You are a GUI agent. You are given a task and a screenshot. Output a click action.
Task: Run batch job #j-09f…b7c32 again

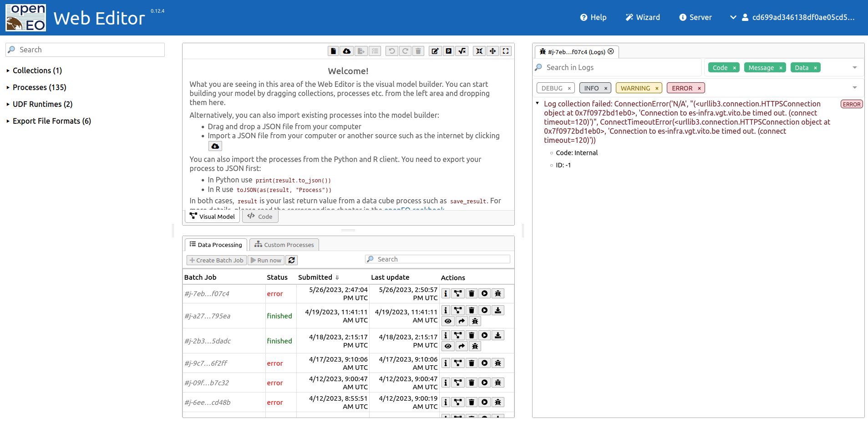[484, 383]
